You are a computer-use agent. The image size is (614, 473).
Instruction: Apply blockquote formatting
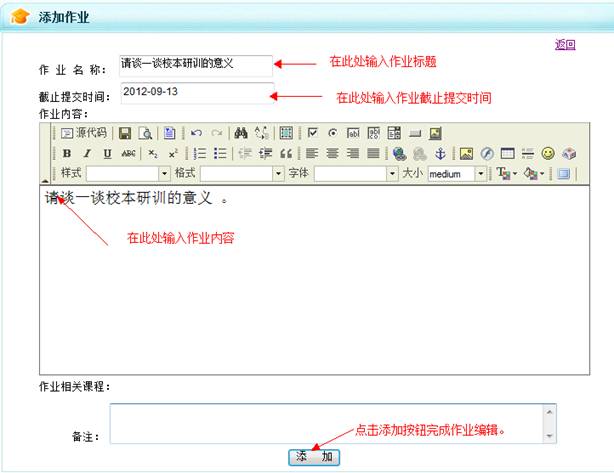286,153
